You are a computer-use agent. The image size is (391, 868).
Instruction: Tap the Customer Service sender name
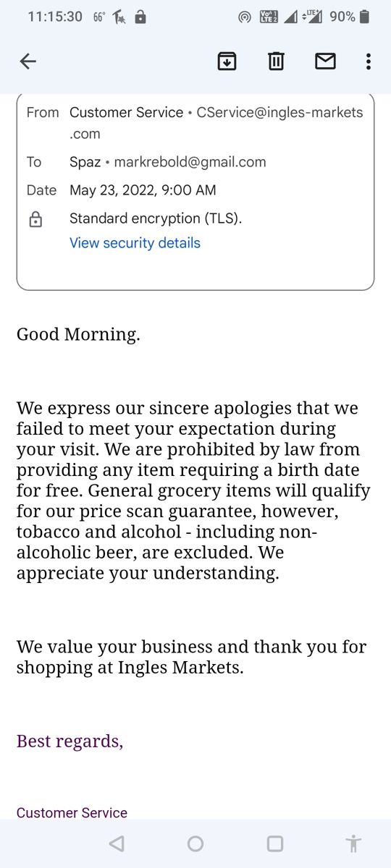click(126, 112)
